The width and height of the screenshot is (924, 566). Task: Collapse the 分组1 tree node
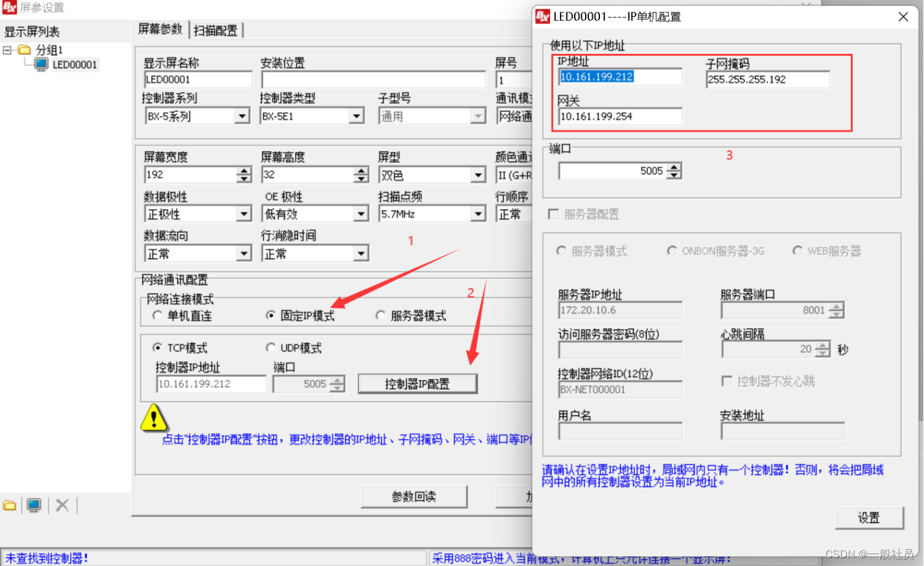pos(7,50)
